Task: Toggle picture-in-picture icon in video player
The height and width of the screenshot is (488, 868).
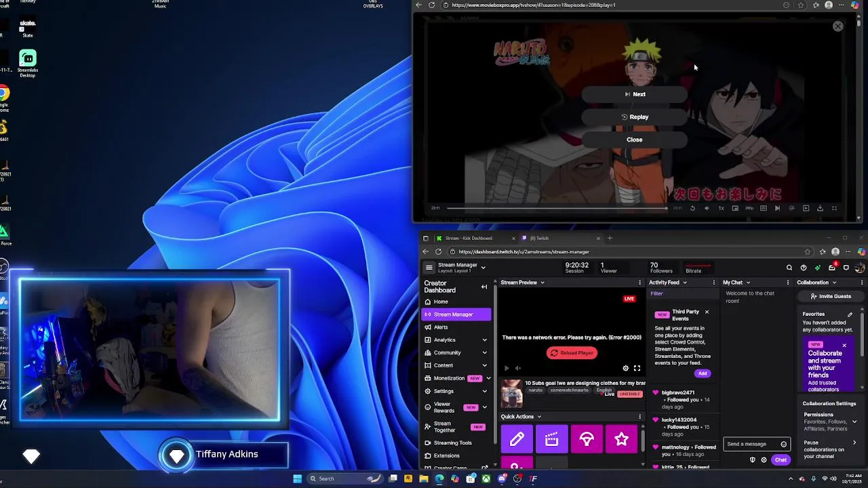Action: pos(735,208)
